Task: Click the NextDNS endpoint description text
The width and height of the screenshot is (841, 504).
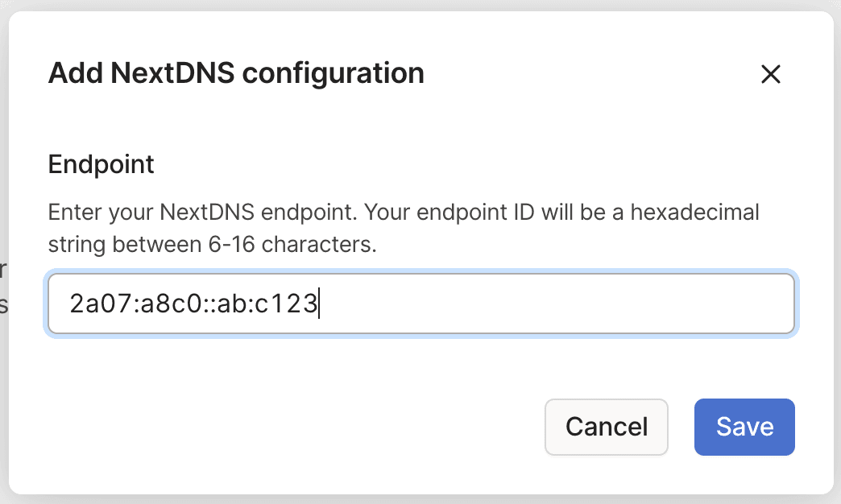Action: 403,212
